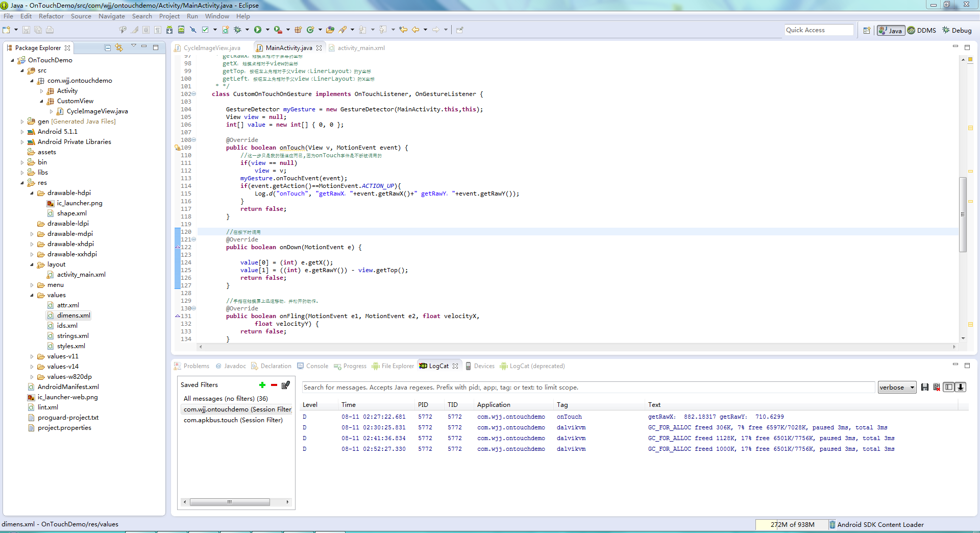Collapse all in Package Explorer

[x=108, y=48]
